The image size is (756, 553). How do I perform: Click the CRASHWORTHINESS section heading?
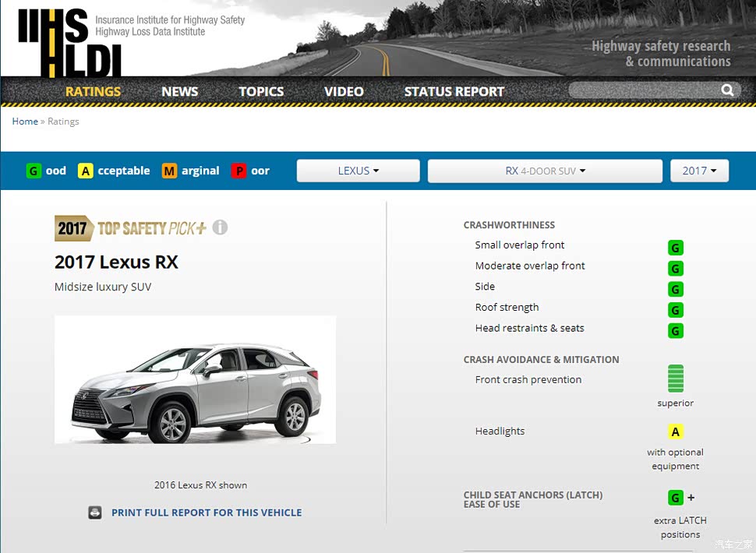tap(509, 225)
